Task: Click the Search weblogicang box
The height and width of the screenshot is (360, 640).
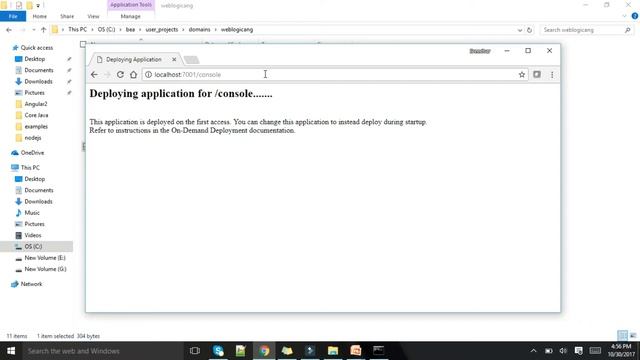Action: coord(586,30)
